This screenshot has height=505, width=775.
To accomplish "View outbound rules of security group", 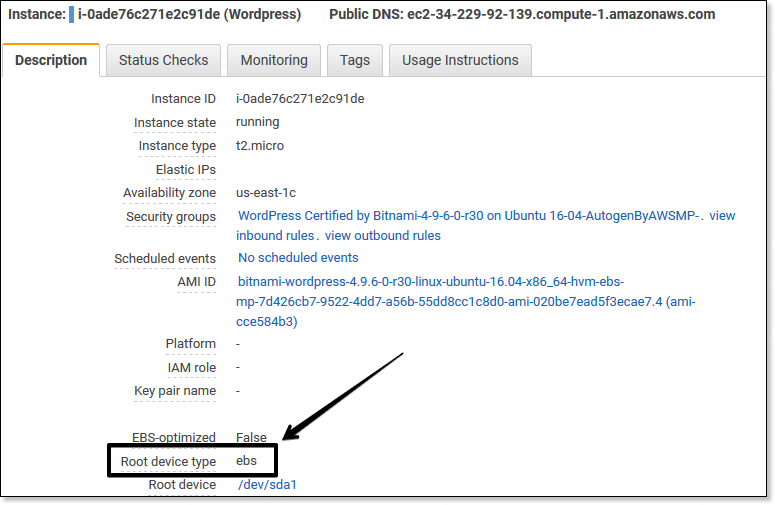I will click(383, 236).
